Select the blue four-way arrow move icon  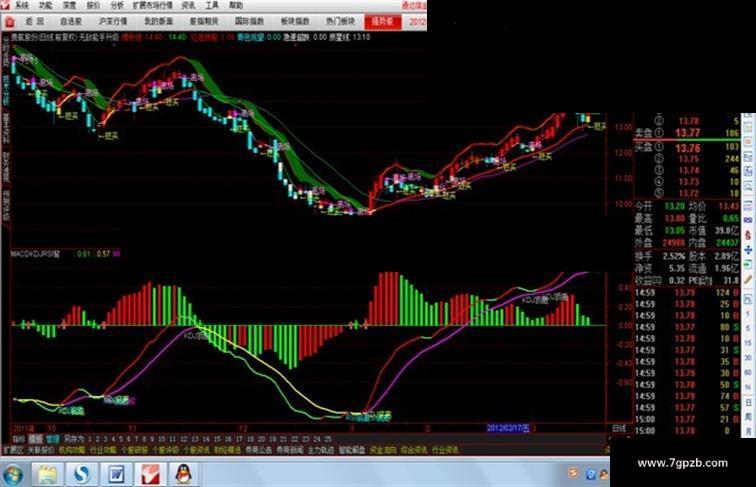coord(748,250)
